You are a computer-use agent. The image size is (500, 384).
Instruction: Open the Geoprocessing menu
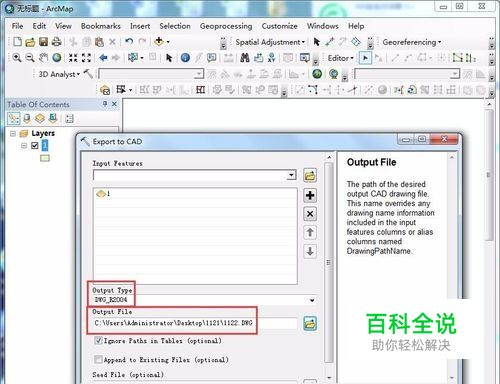(226, 26)
